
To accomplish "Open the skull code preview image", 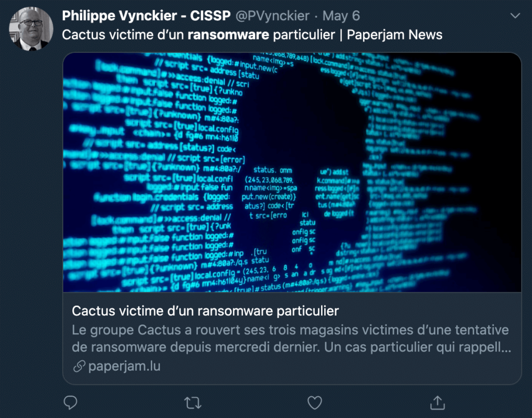I will (x=292, y=172).
